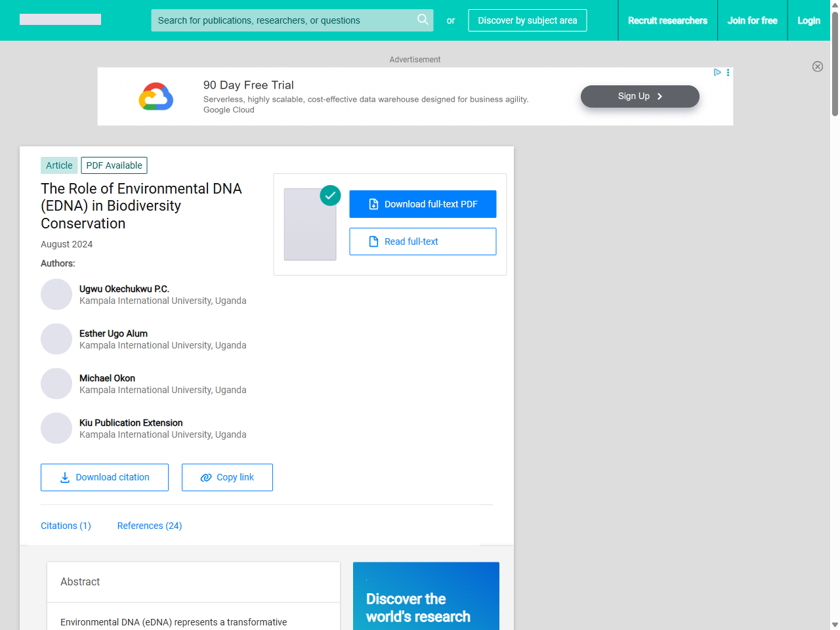Click Michael Okon's avatar thumbnail
840x630 pixels.
click(x=56, y=383)
